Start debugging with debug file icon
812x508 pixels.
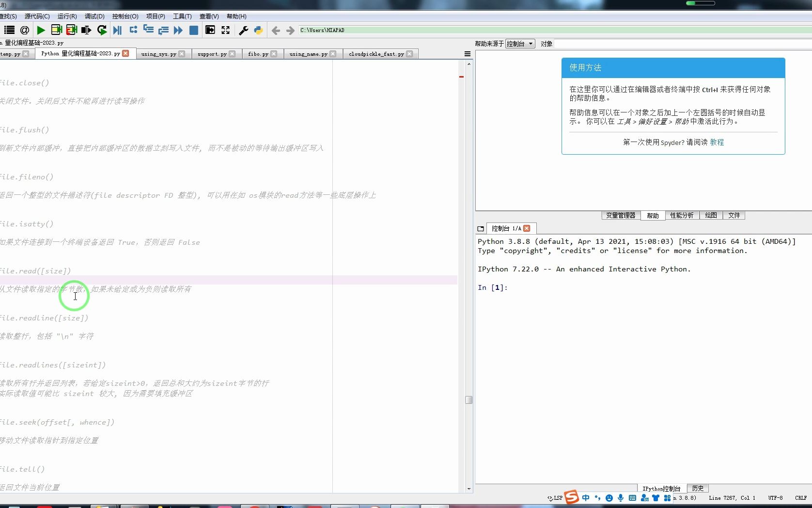coord(117,30)
